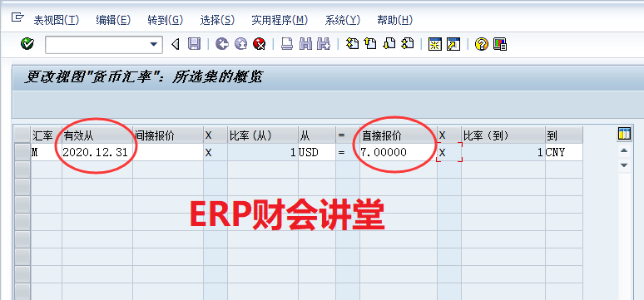Click the red Cancel icon

point(259,43)
